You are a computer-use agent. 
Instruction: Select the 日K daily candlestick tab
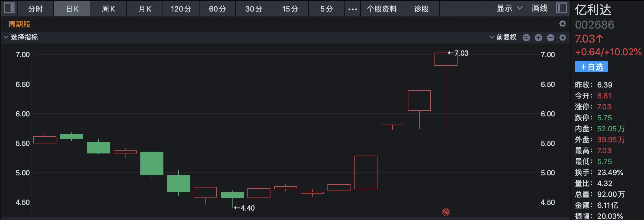click(x=72, y=9)
